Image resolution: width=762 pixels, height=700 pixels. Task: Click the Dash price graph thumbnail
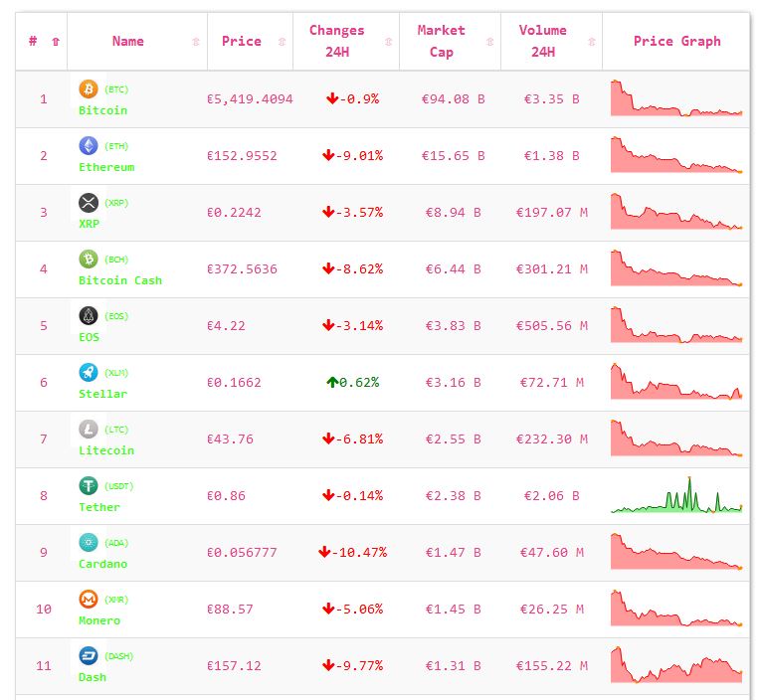tap(676, 666)
